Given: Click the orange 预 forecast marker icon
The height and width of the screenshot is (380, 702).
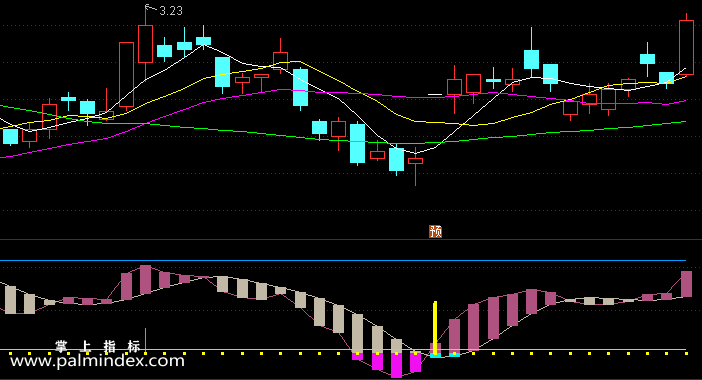Looking at the screenshot, I should (x=435, y=231).
